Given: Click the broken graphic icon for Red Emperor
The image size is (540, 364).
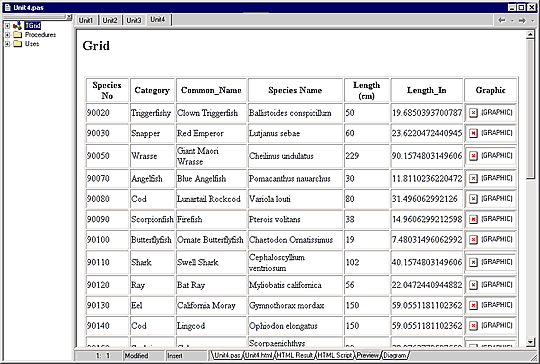Looking at the screenshot, I should click(x=474, y=133).
